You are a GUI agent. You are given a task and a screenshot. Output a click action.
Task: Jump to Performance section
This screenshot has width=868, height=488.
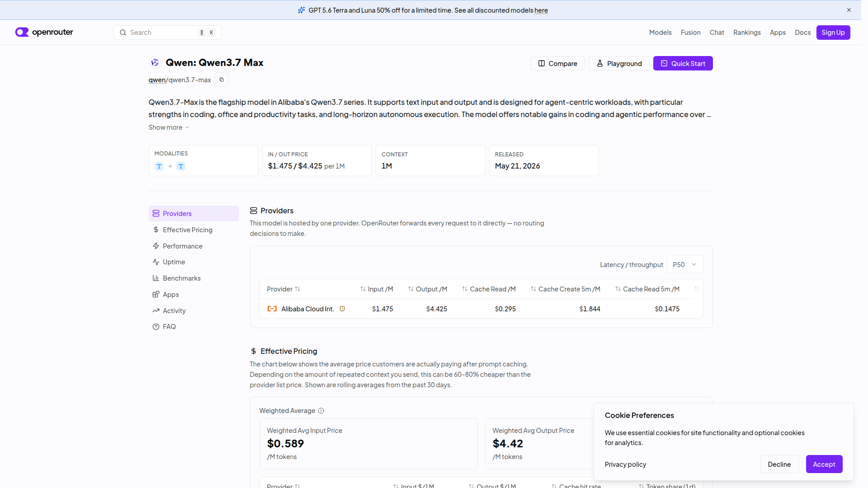tap(194, 246)
